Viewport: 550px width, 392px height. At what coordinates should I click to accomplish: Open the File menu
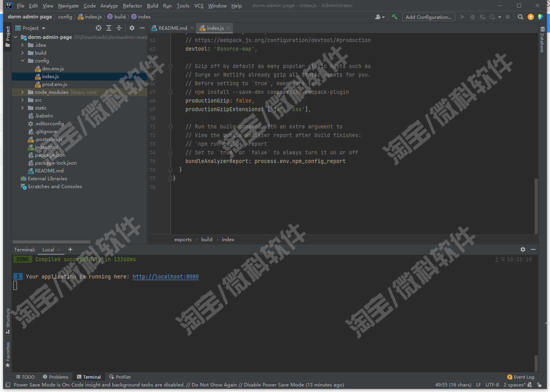[20, 5]
